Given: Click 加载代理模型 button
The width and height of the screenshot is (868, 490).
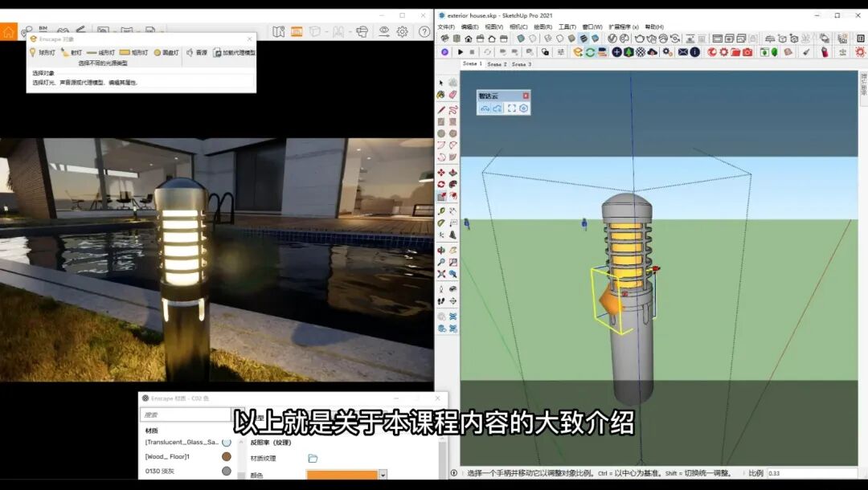Looking at the screenshot, I should point(234,53).
